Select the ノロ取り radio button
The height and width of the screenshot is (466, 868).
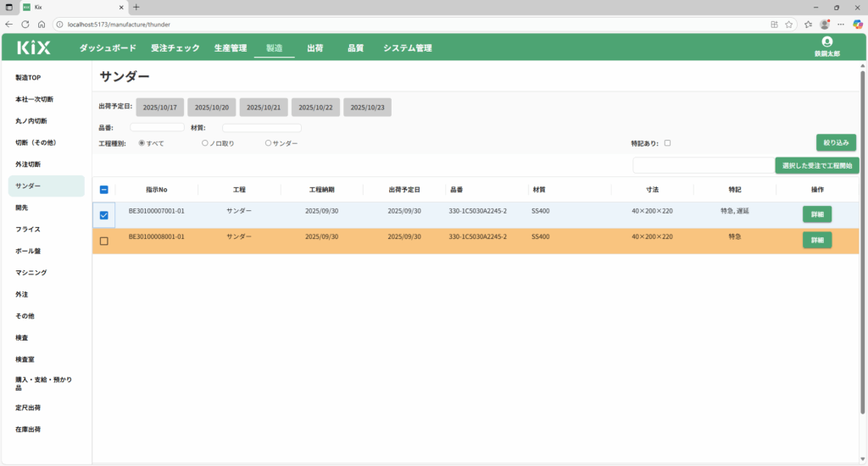[x=205, y=143]
